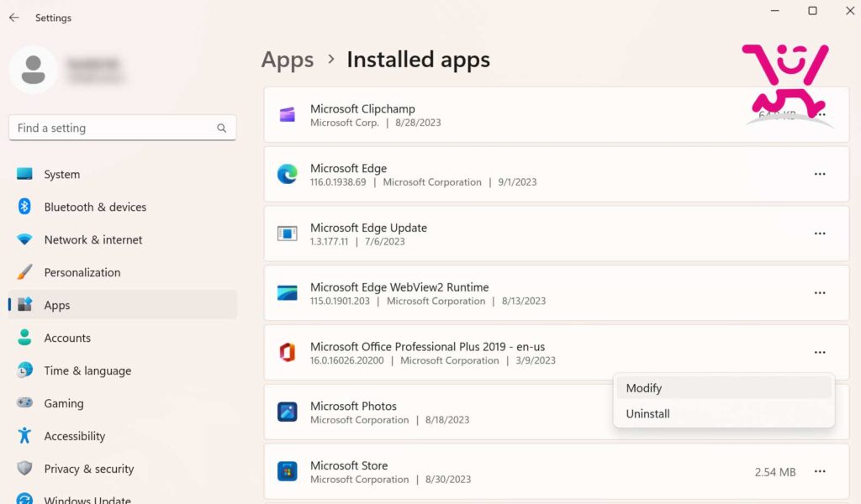Click the Microsoft Edge WebView2 Runtime title

click(x=399, y=287)
